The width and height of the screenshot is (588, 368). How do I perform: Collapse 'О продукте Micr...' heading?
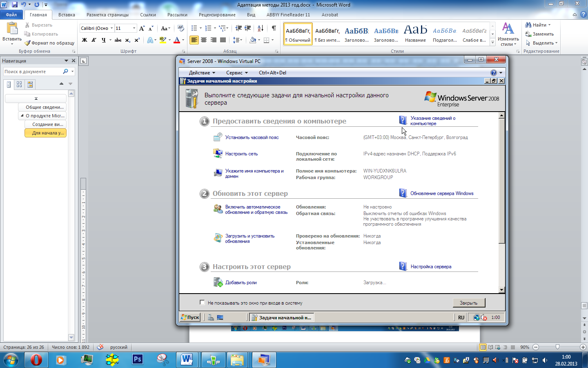click(x=22, y=116)
